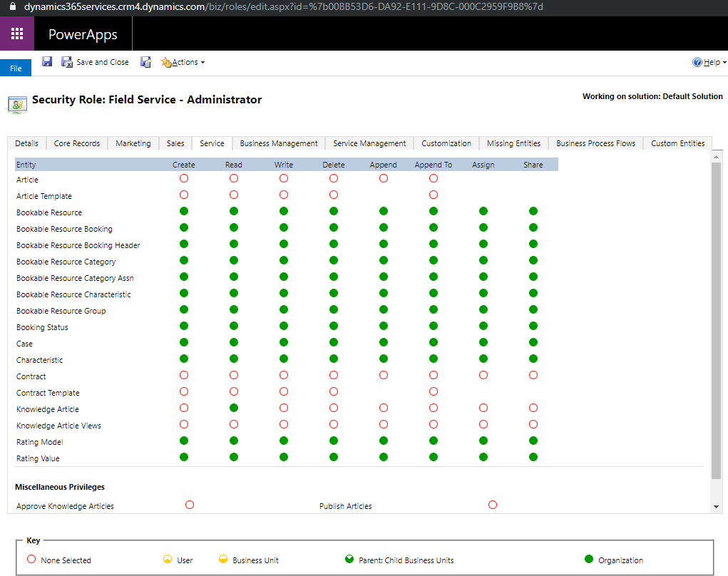Click the PowerApps title link
728x576 pixels.
point(83,34)
